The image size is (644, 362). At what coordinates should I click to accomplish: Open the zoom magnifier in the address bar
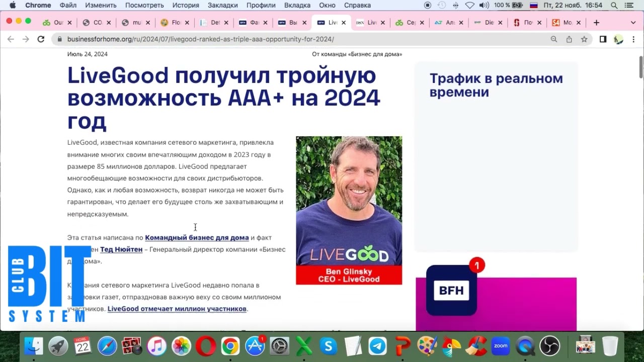tap(554, 39)
